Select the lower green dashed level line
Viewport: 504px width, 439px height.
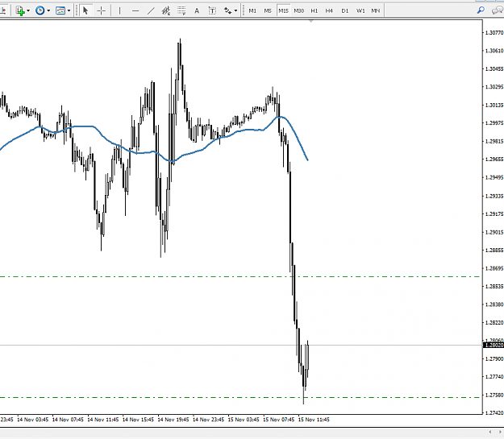240,398
